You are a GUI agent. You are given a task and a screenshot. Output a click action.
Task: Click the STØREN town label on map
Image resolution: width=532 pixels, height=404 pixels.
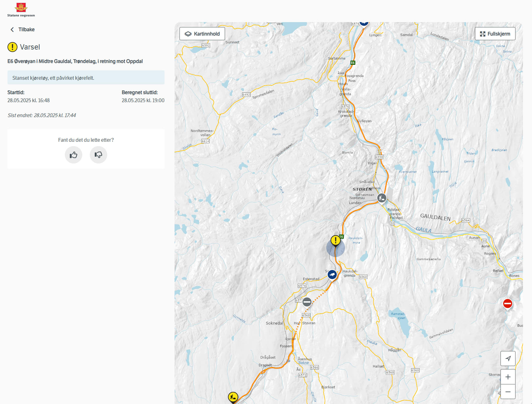[x=362, y=189]
